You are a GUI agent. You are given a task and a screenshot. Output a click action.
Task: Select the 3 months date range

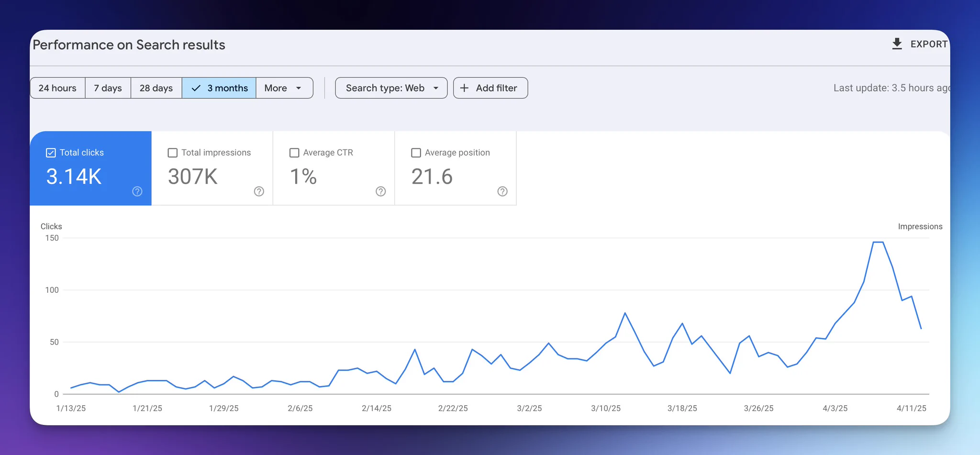click(x=219, y=88)
